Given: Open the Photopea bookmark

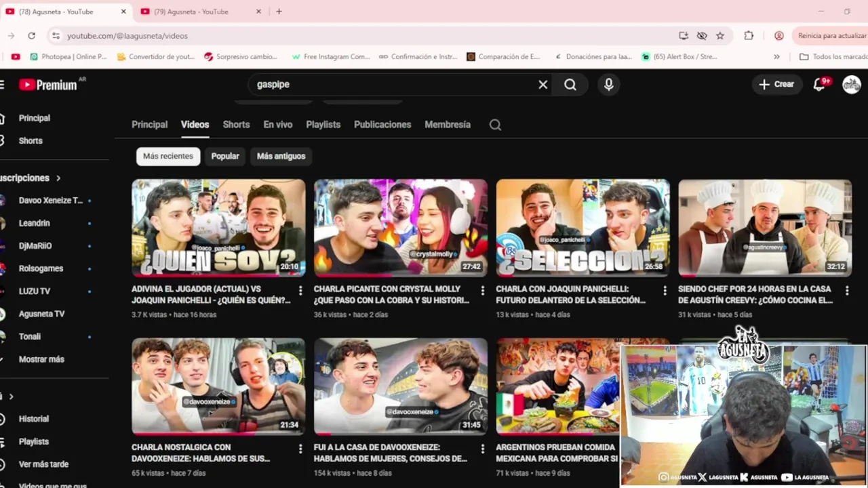Looking at the screenshot, I should point(68,57).
